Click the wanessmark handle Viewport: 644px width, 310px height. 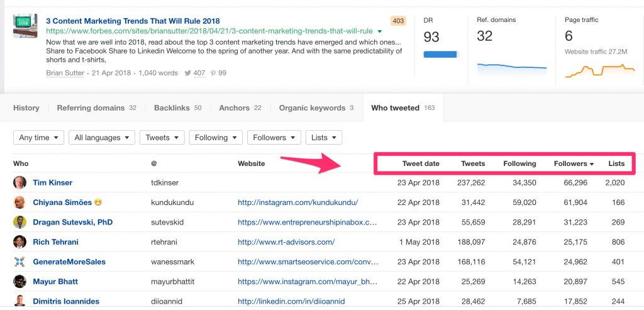[172, 262]
